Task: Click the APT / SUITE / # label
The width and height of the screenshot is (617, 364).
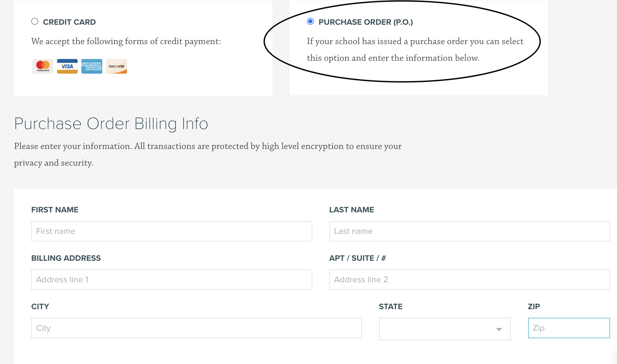Action: pos(357,258)
